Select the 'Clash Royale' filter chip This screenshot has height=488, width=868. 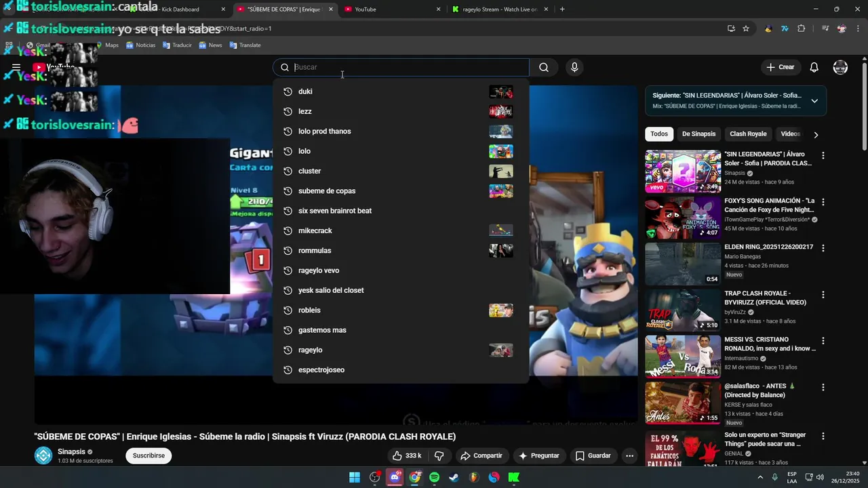[748, 134]
